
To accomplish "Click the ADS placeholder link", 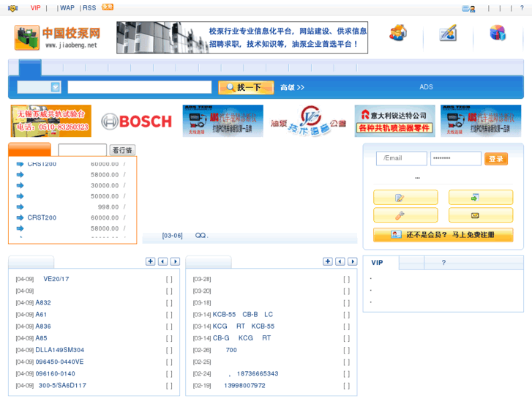I will (426, 87).
